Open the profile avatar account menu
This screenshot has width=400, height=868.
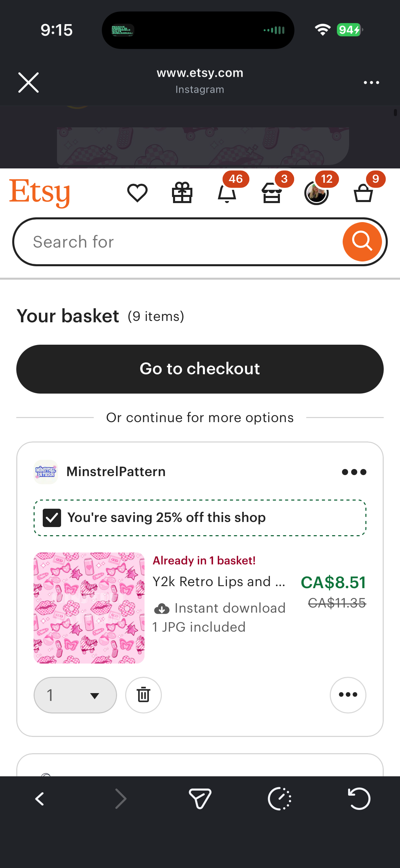317,193
